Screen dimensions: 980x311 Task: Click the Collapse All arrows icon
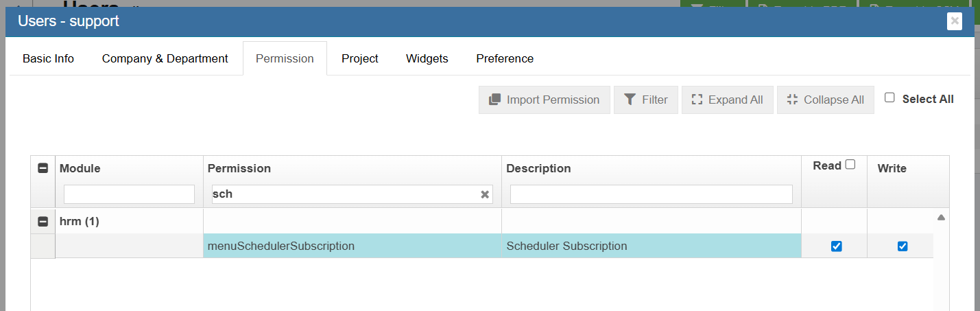[x=792, y=100]
